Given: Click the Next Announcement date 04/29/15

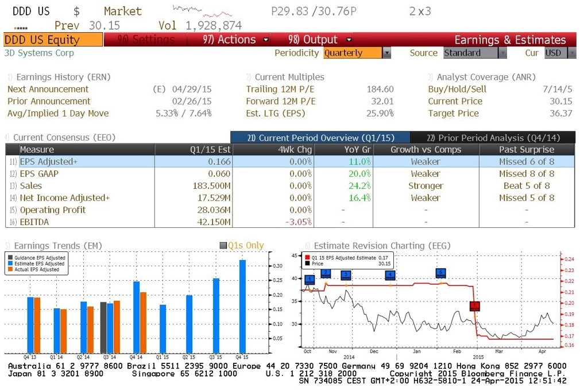Looking at the screenshot, I should [192, 89].
